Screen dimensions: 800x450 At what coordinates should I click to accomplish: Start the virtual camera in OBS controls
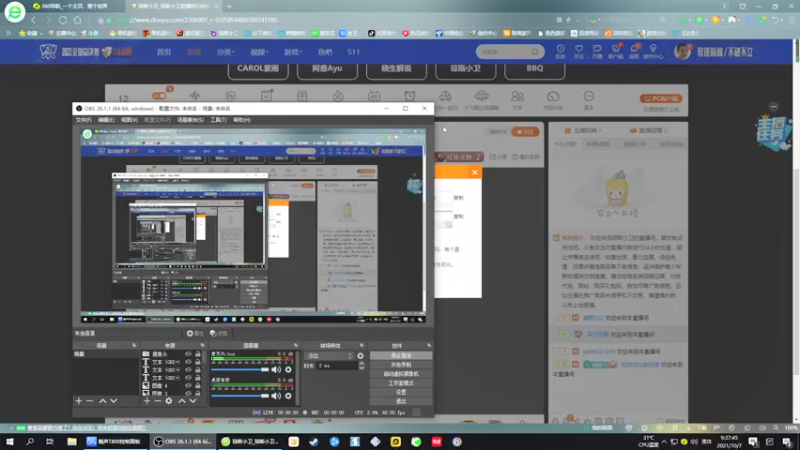401,374
